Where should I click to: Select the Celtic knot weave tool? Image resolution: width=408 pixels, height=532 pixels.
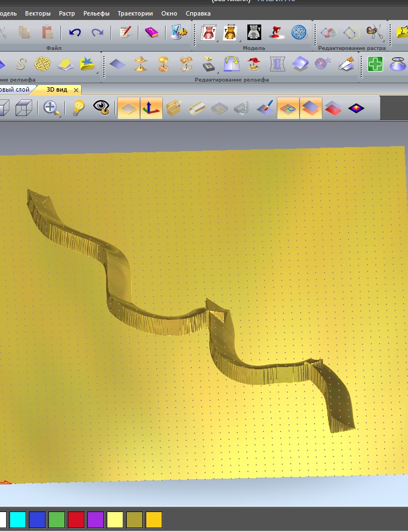point(43,64)
